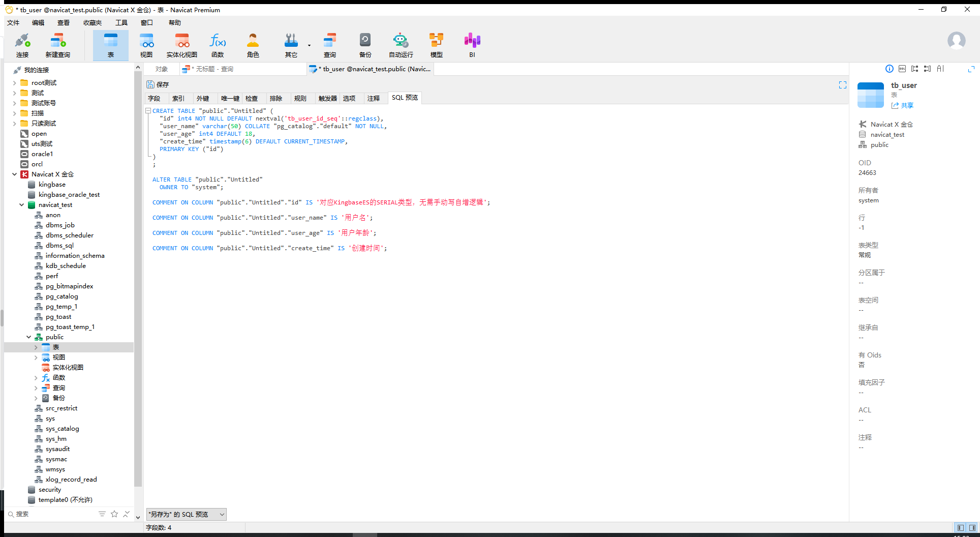
Task: Click the 连接 (Connection) toolbar icon
Action: point(22,45)
